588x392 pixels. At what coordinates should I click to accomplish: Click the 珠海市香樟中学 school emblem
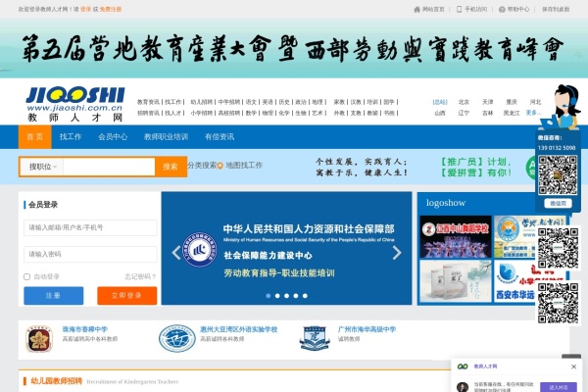(39, 339)
